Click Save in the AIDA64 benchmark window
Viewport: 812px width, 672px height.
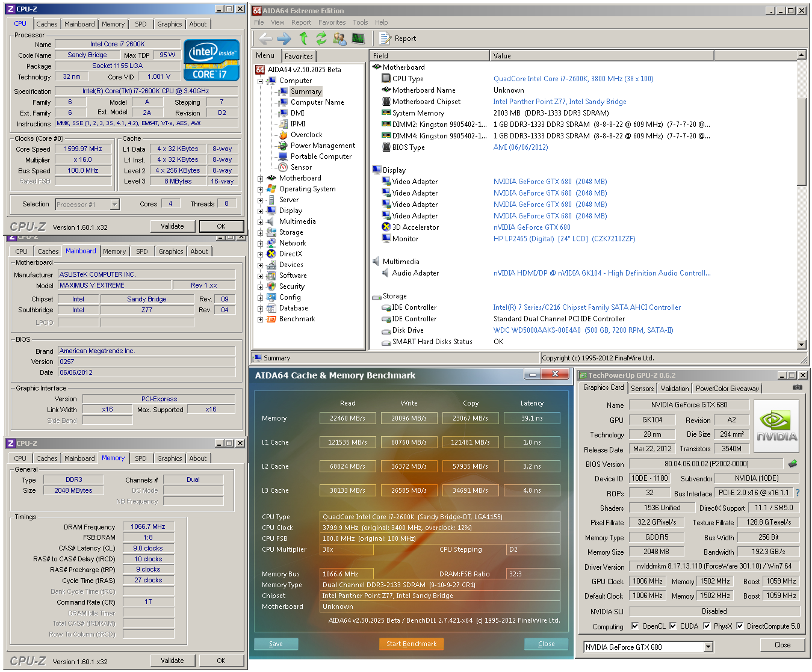tap(276, 644)
